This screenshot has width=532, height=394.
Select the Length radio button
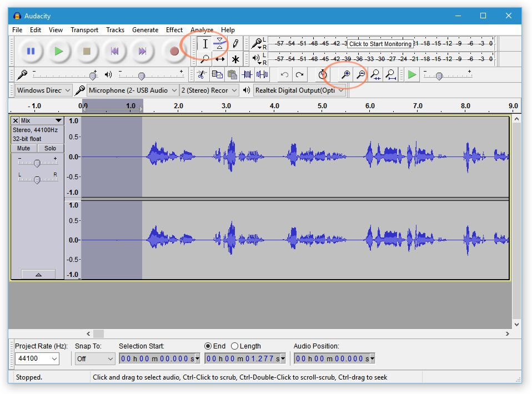click(x=234, y=346)
